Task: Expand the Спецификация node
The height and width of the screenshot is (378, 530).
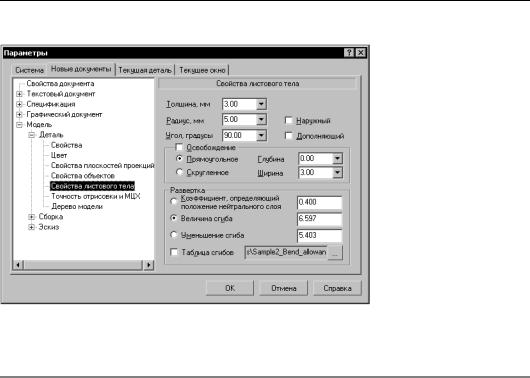Action: click(x=19, y=104)
